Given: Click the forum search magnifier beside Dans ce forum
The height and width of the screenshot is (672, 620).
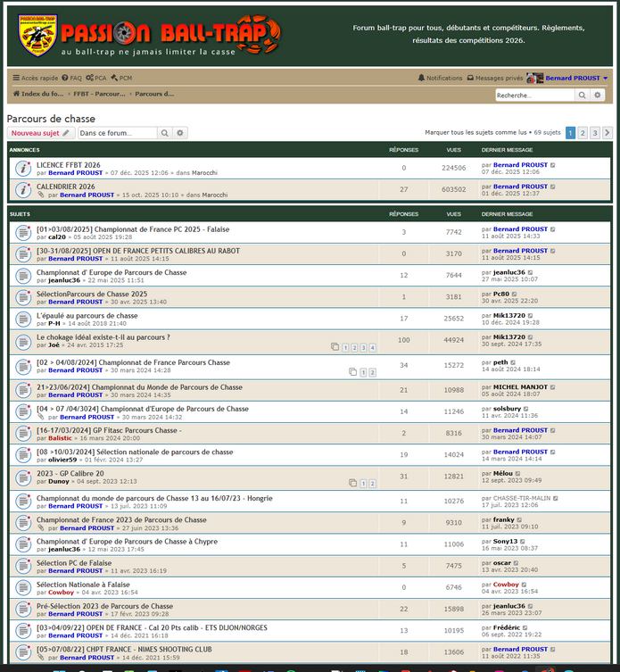Looking at the screenshot, I should (165, 133).
